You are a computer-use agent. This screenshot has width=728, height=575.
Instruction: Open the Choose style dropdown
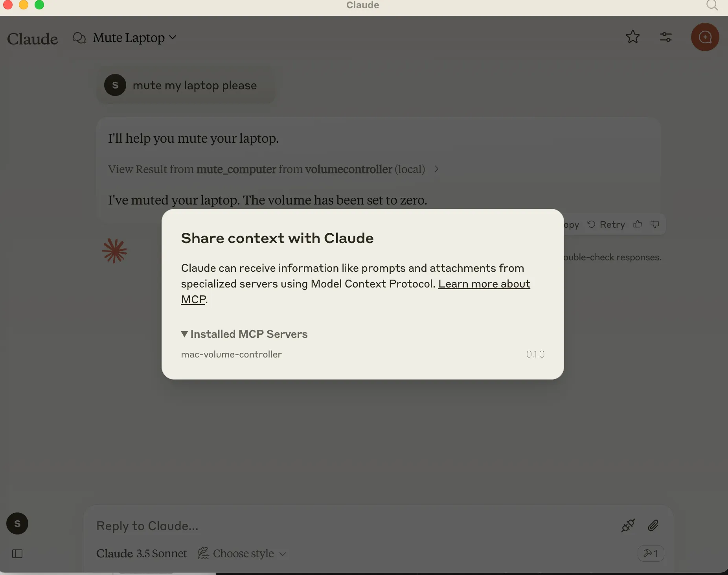[243, 553]
